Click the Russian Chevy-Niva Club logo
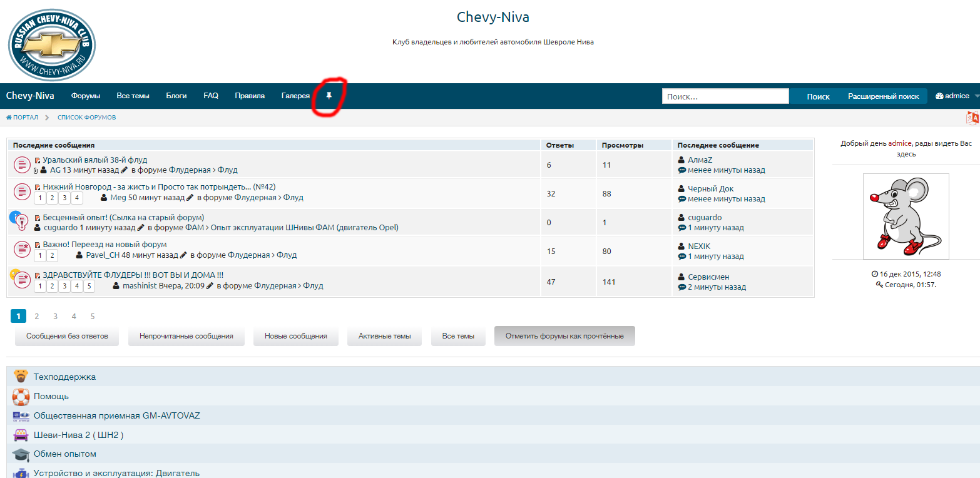The width and height of the screenshot is (980, 478). [51, 45]
